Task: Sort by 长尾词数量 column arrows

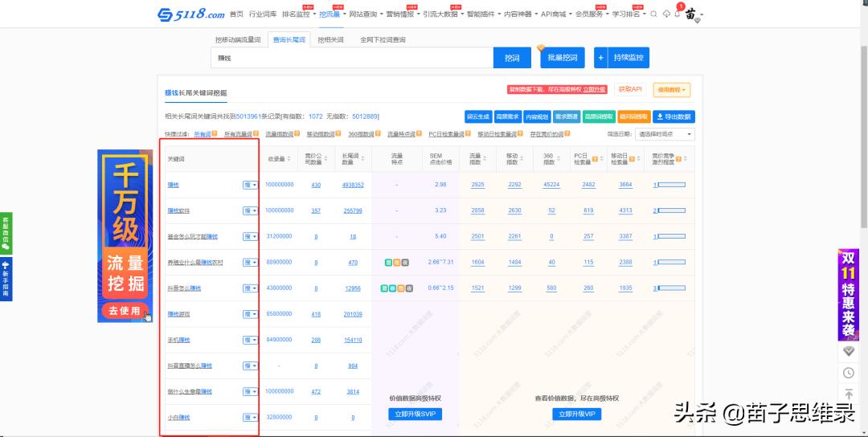Action: point(364,159)
